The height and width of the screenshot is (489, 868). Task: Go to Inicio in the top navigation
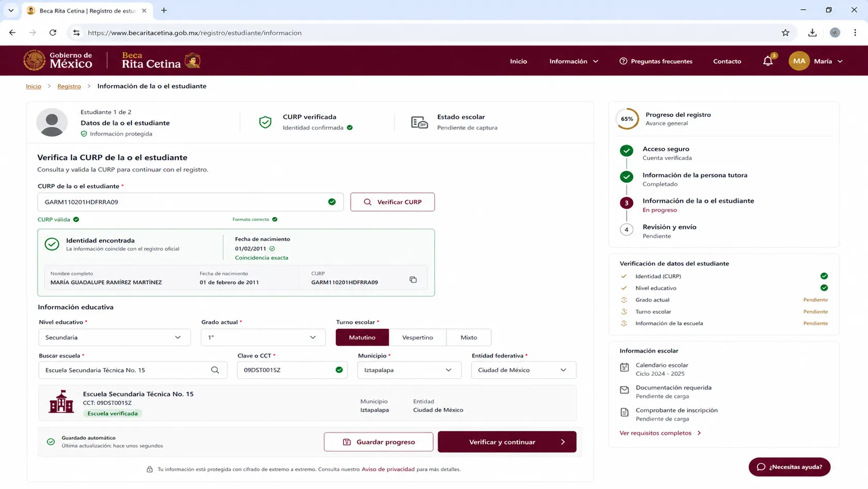coord(518,61)
